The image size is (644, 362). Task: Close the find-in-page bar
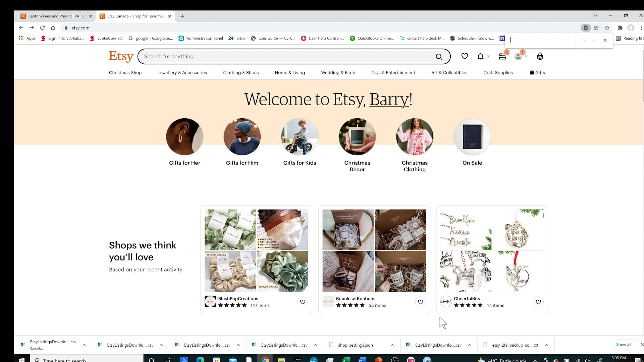coord(605,40)
